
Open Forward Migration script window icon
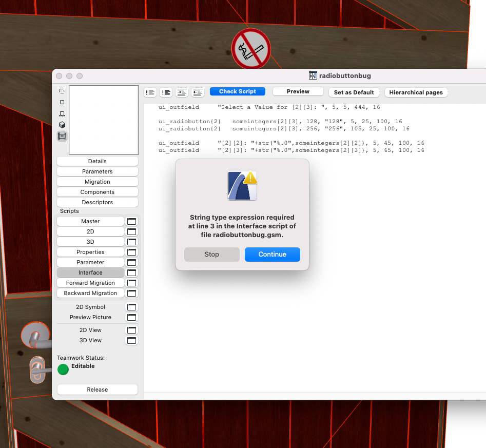[132, 283]
